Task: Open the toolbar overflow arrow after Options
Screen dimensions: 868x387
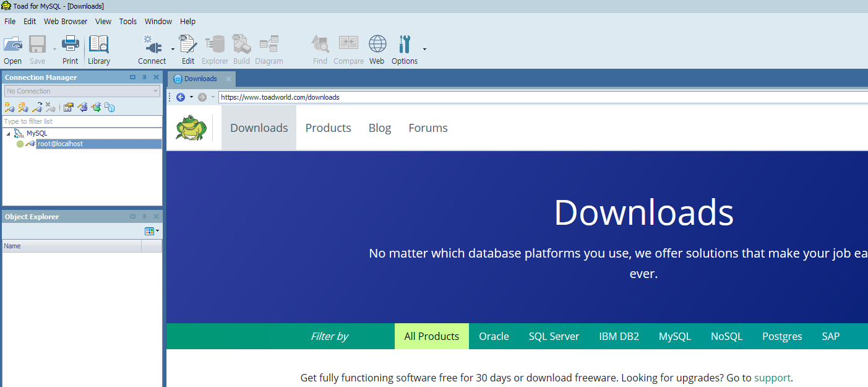Action: tap(424, 48)
